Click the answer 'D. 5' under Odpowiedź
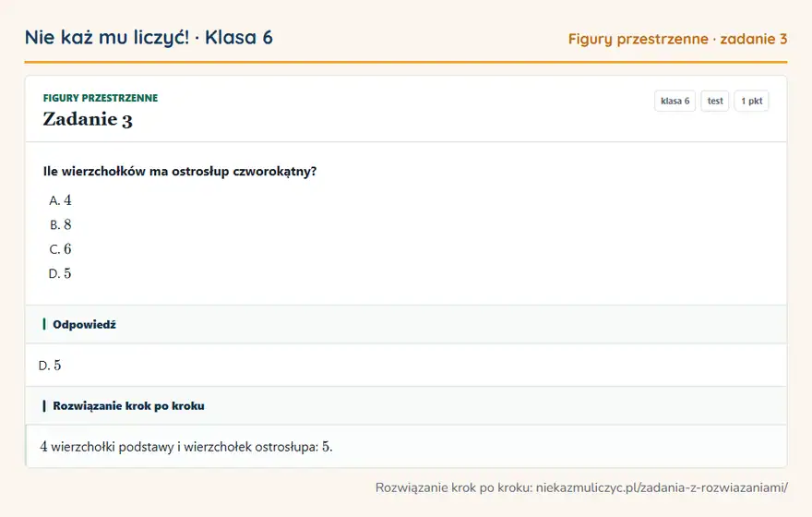 (x=50, y=366)
